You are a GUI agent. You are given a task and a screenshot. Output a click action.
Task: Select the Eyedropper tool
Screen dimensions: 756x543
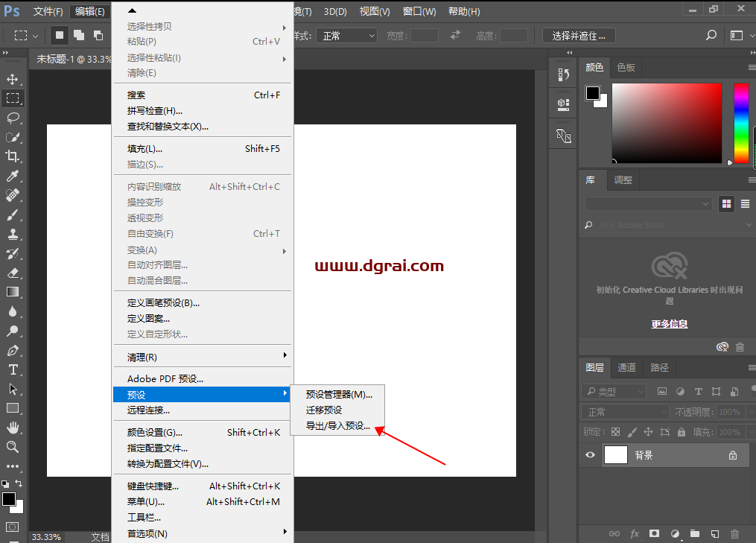(x=13, y=176)
